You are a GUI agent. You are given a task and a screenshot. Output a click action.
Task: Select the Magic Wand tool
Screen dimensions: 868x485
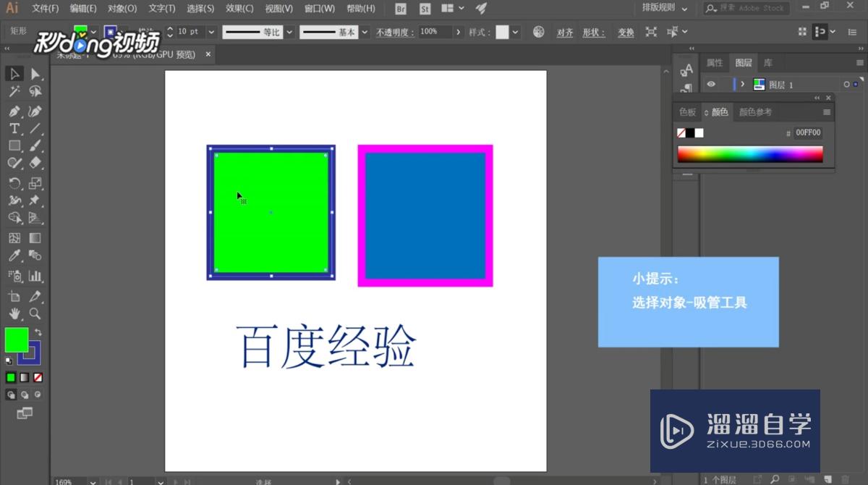tap(14, 91)
